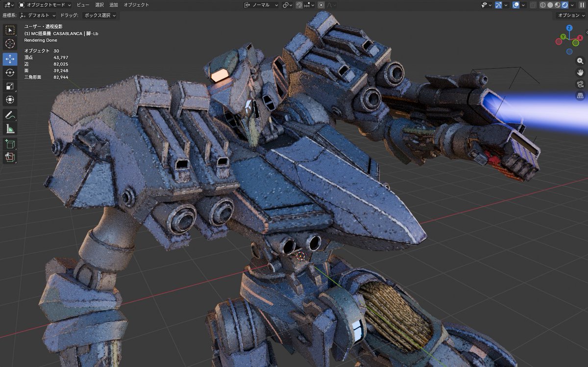588x367 pixels.
Task: Open the ボックス選択 drag dropdown
Action: click(x=100, y=15)
